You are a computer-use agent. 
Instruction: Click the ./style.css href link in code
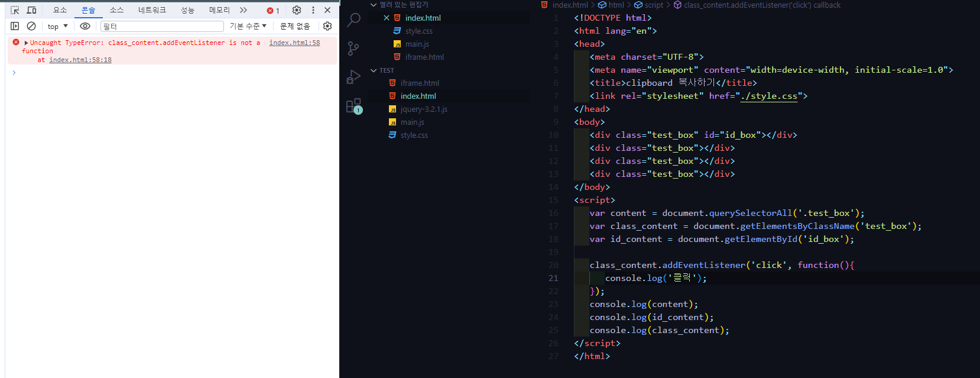[x=769, y=96]
